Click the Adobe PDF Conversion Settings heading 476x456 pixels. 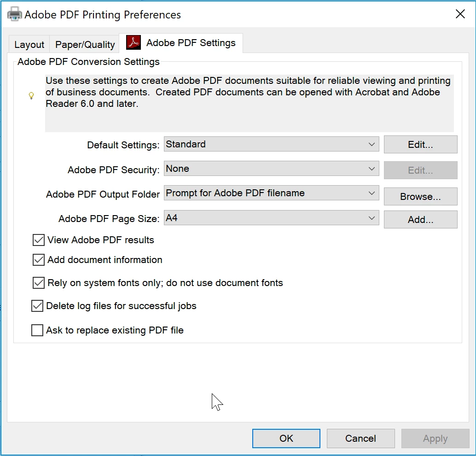point(88,62)
